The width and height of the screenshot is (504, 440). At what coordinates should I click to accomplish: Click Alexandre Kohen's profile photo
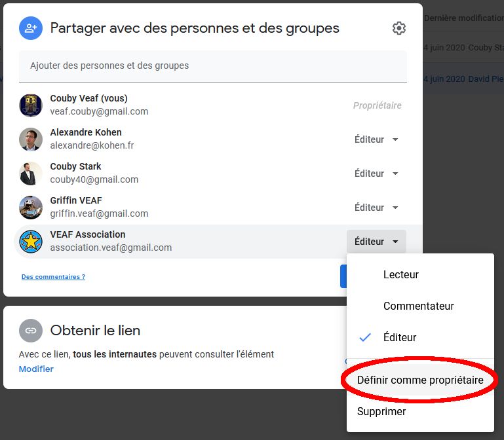click(x=31, y=139)
